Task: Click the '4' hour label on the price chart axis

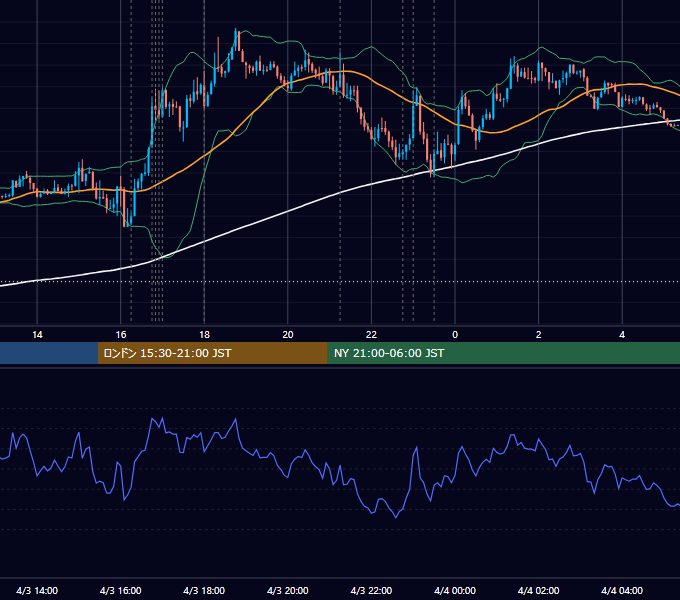Action: coord(622,335)
